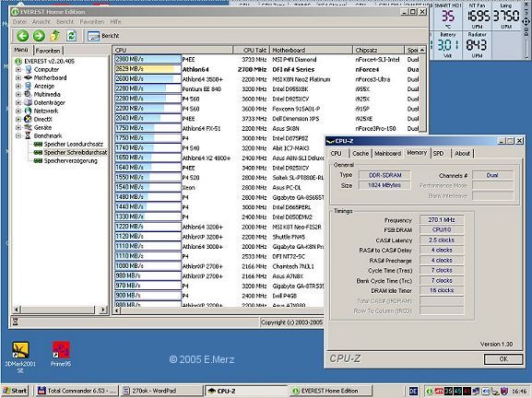
Task: Open the Ansicht menu
Action: tap(41, 22)
